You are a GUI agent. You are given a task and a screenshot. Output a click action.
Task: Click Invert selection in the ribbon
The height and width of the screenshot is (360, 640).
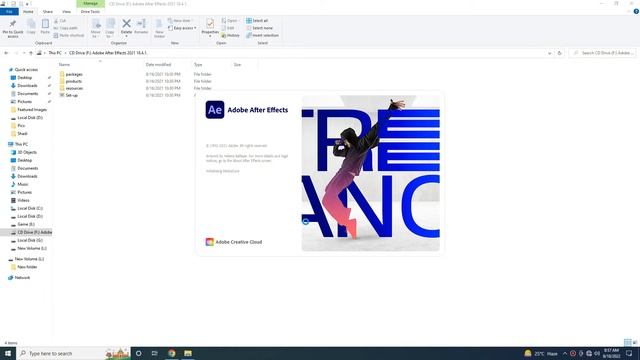(x=262, y=36)
